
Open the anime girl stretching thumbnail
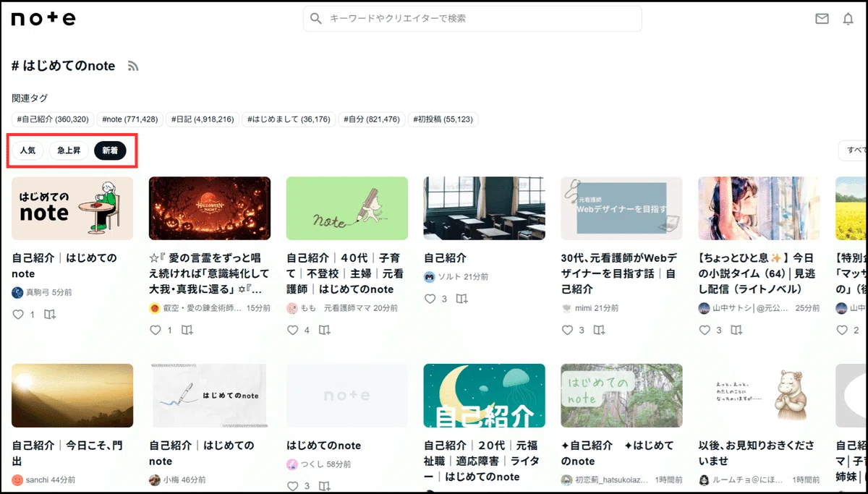click(759, 208)
